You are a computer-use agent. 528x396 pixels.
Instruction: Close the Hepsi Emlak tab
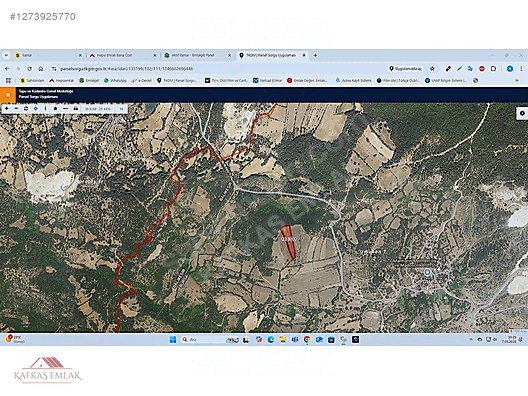click(155, 55)
